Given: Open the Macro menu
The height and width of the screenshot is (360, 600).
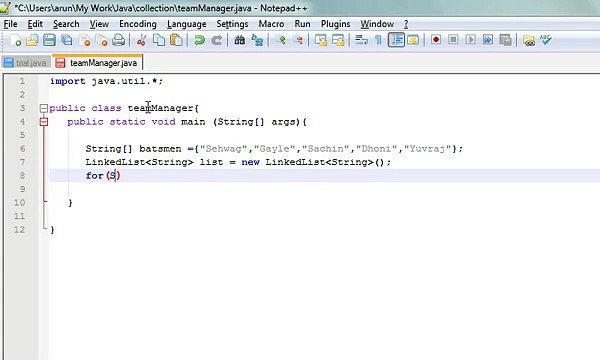Looking at the screenshot, I should tap(271, 24).
